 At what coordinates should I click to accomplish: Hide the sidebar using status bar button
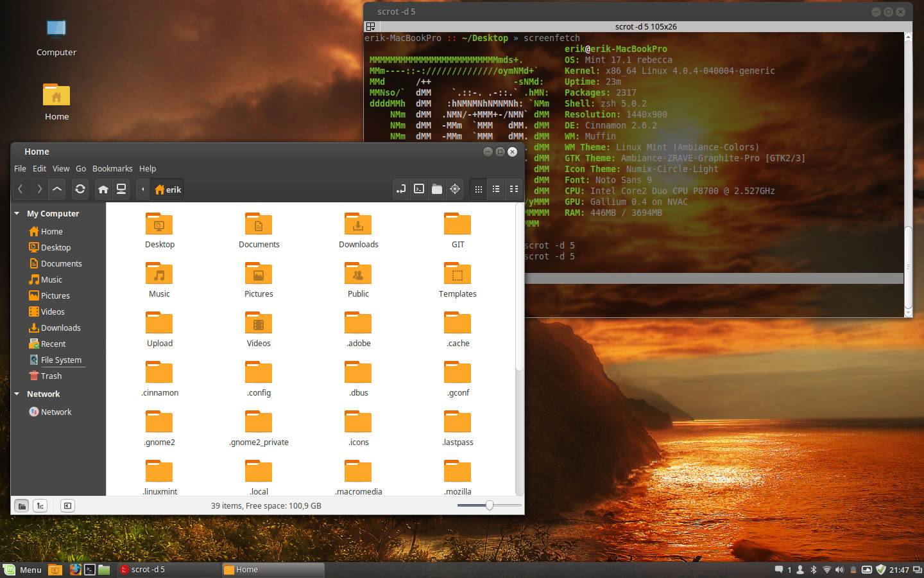point(67,506)
